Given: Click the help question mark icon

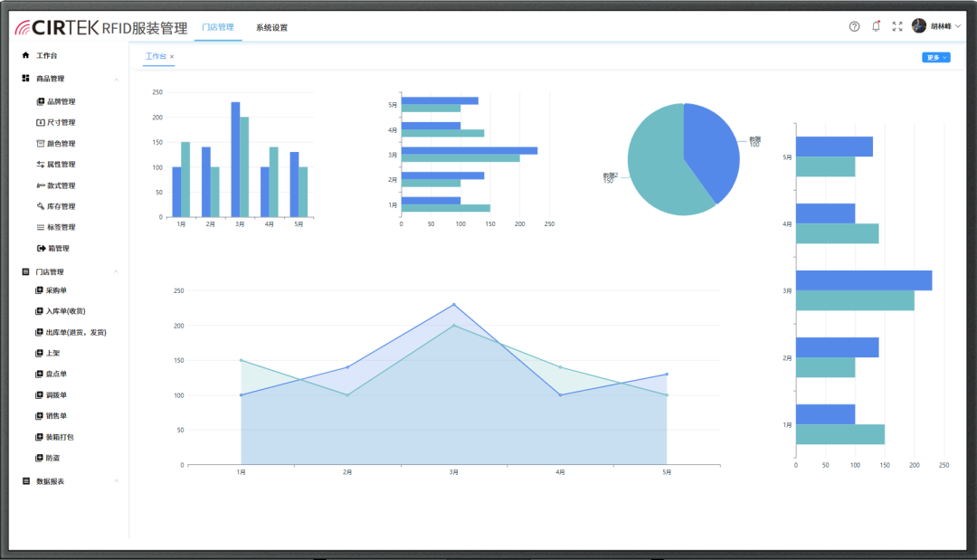Looking at the screenshot, I should pyautogui.click(x=854, y=26).
